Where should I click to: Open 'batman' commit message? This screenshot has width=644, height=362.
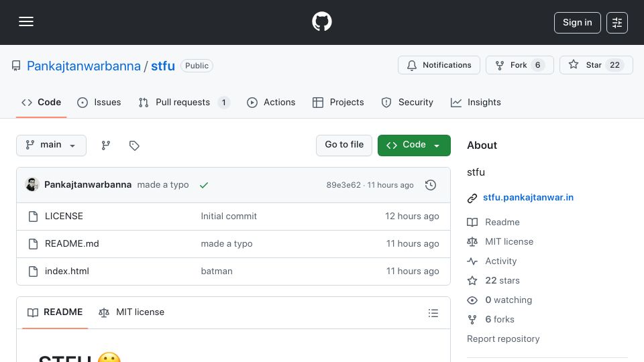217,271
